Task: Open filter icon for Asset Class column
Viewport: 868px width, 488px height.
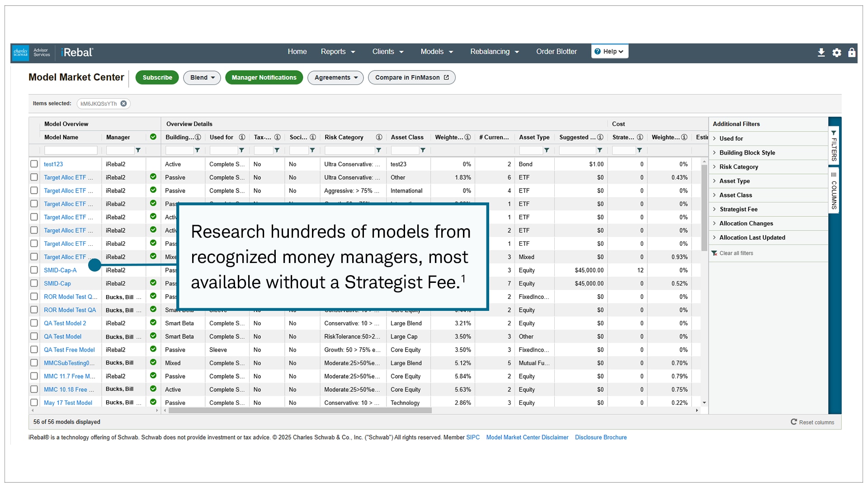Action: pyautogui.click(x=423, y=150)
